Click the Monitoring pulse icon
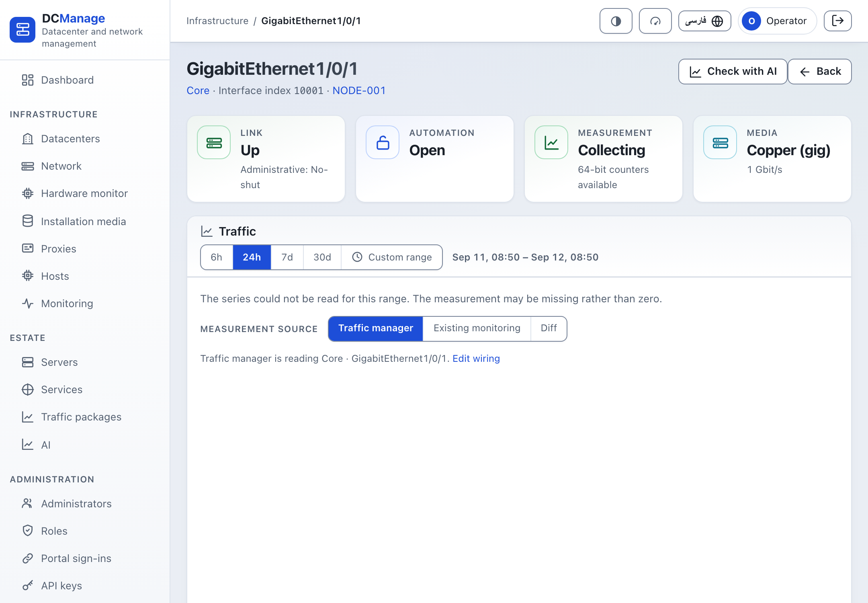 pyautogui.click(x=28, y=303)
